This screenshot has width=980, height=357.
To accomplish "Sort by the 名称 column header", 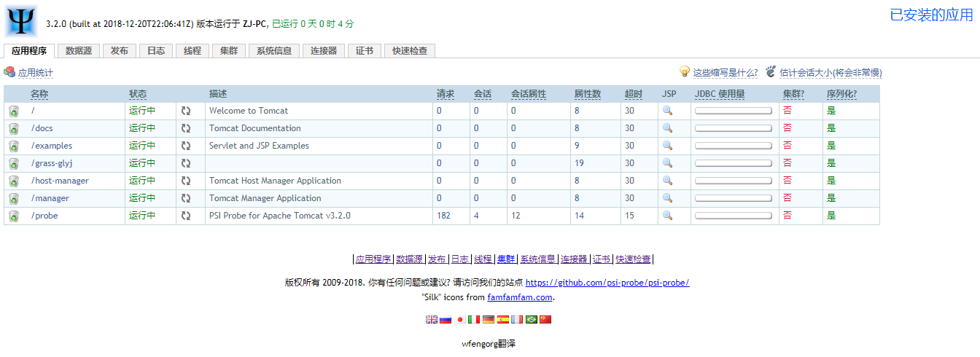I will click(x=39, y=94).
